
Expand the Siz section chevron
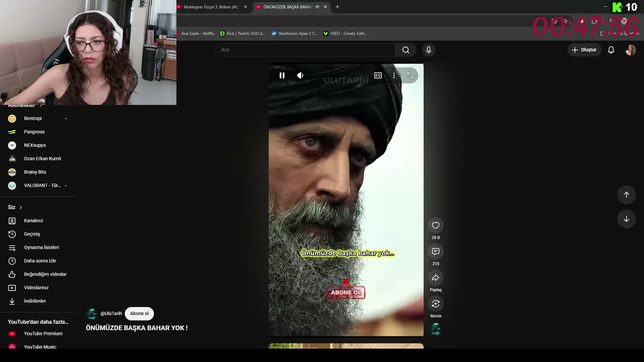pyautogui.click(x=21, y=207)
